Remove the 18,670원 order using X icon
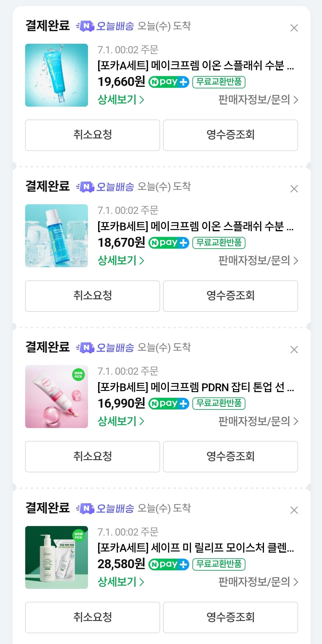The height and width of the screenshot is (644, 322). 294,189
